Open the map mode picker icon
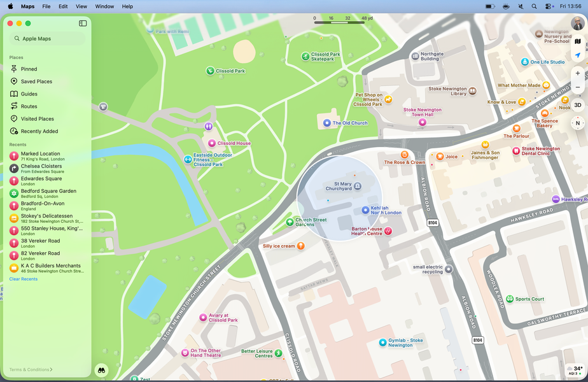Viewport: 588px width, 382px height. pyautogui.click(x=578, y=41)
